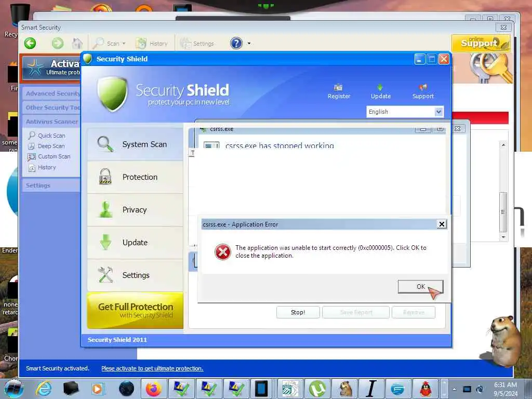Select Quick Scan in Smart Security sidebar
532x399 pixels.
pyautogui.click(x=51, y=136)
